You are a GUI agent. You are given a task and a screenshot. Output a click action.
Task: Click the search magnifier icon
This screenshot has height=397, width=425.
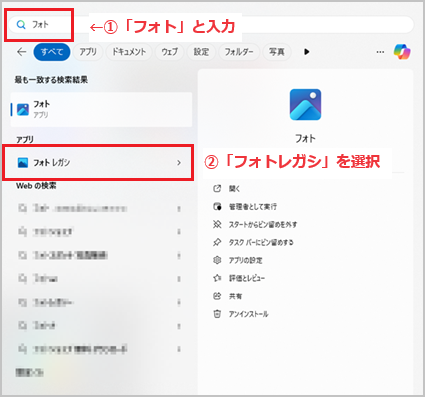click(x=21, y=25)
